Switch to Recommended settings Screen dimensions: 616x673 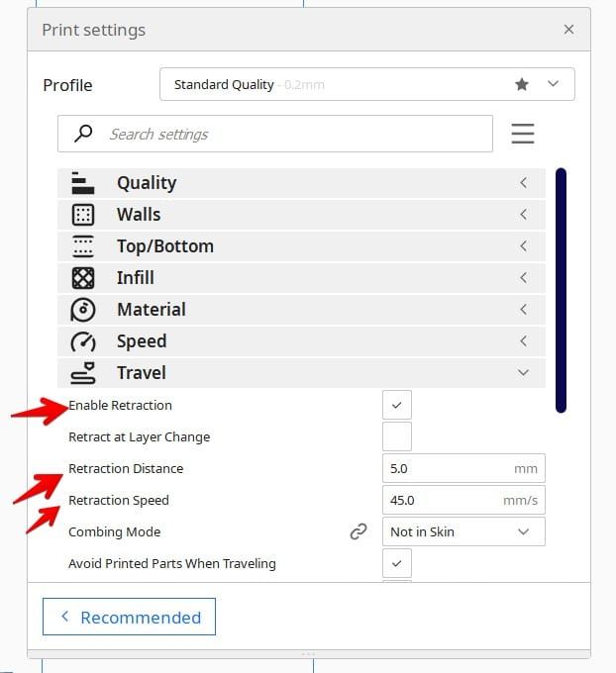[x=129, y=617]
